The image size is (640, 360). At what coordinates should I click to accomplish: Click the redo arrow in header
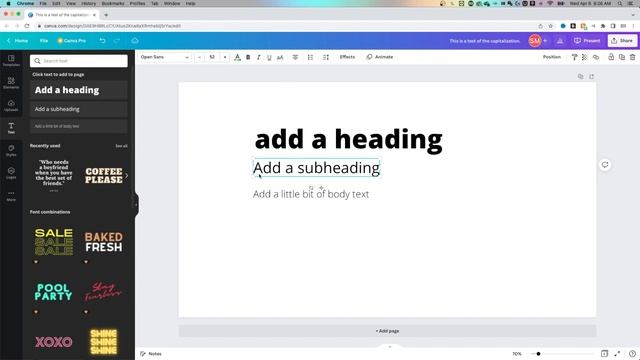click(117, 41)
